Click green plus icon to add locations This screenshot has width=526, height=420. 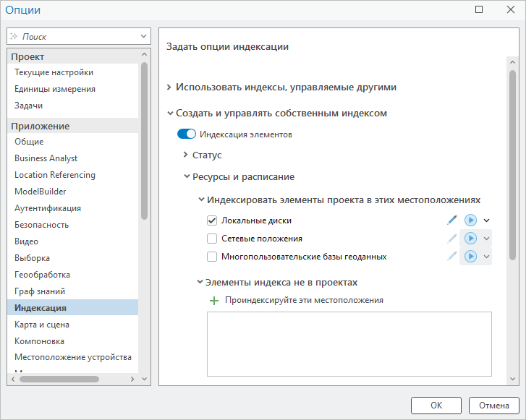(213, 300)
